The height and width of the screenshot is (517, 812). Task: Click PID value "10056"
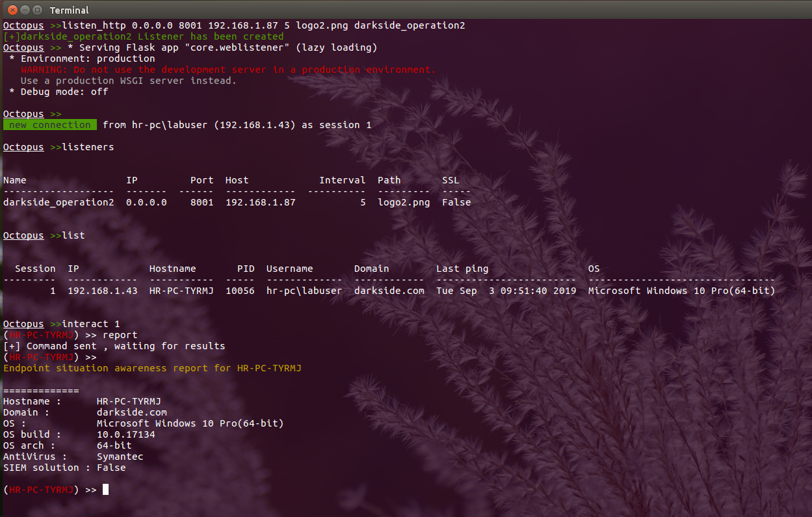pos(240,291)
